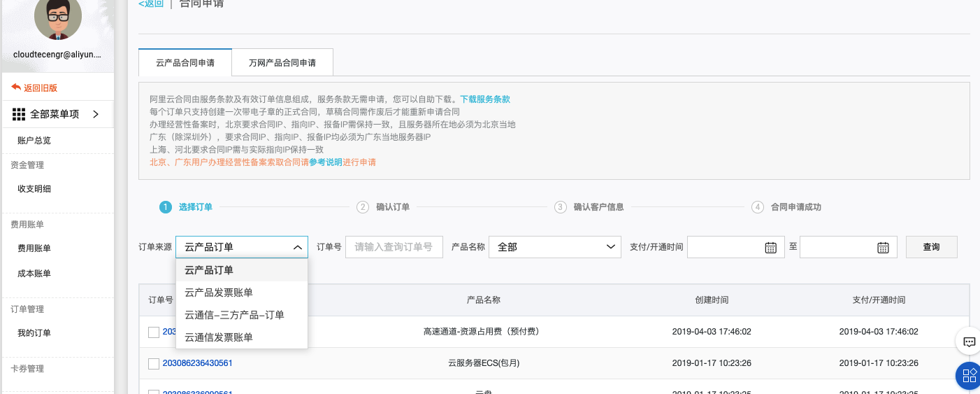Image resolution: width=980 pixels, height=394 pixels.
Task: Switch to 万网产品合同申请 tab
Action: point(282,63)
